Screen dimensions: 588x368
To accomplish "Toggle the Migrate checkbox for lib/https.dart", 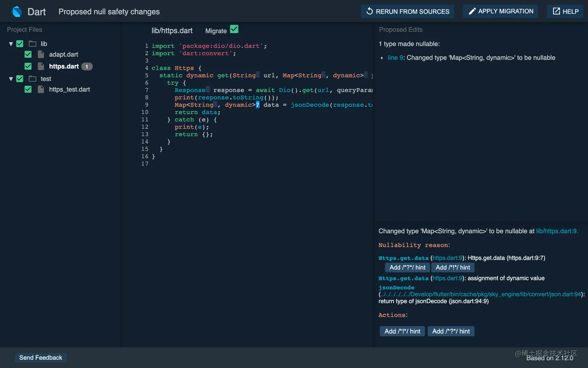I will pyautogui.click(x=234, y=29).
